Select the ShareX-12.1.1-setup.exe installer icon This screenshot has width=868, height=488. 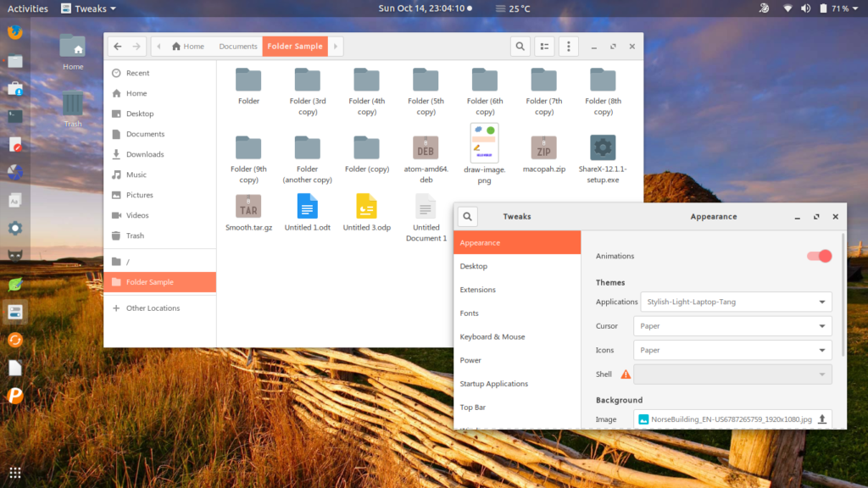click(x=602, y=146)
